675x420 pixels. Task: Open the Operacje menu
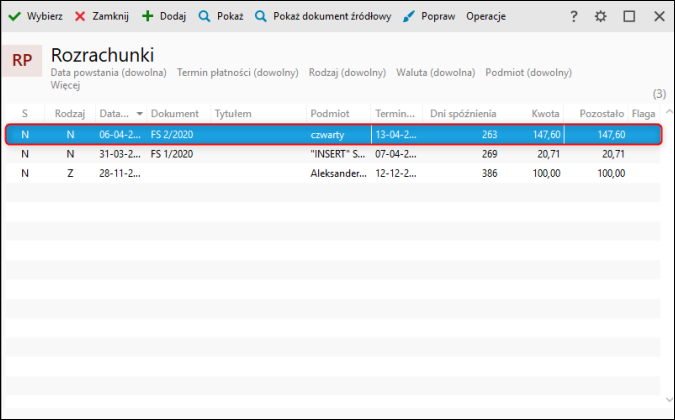pyautogui.click(x=486, y=16)
